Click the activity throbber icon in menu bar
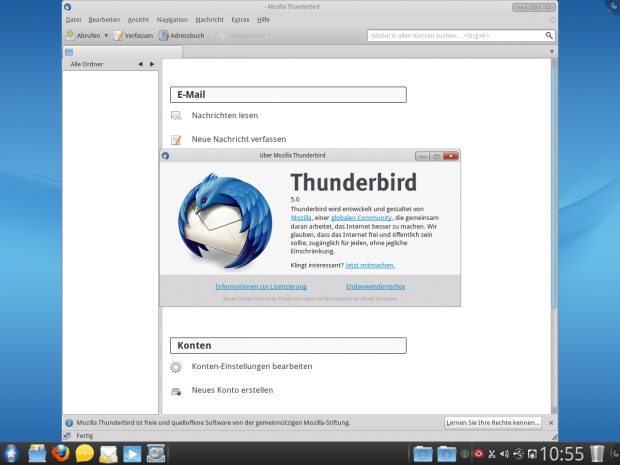This screenshot has width=620, height=465. (x=552, y=20)
